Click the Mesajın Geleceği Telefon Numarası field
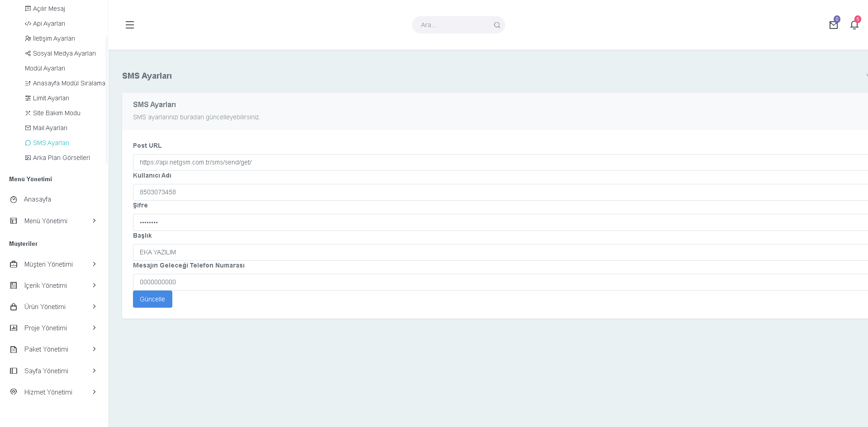The height and width of the screenshot is (427, 868). [500, 282]
